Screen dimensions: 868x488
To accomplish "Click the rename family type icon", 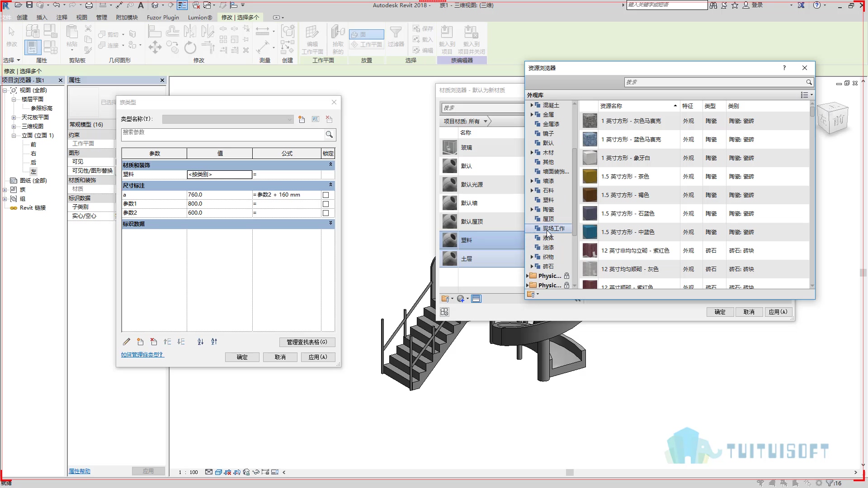I will click(x=316, y=119).
